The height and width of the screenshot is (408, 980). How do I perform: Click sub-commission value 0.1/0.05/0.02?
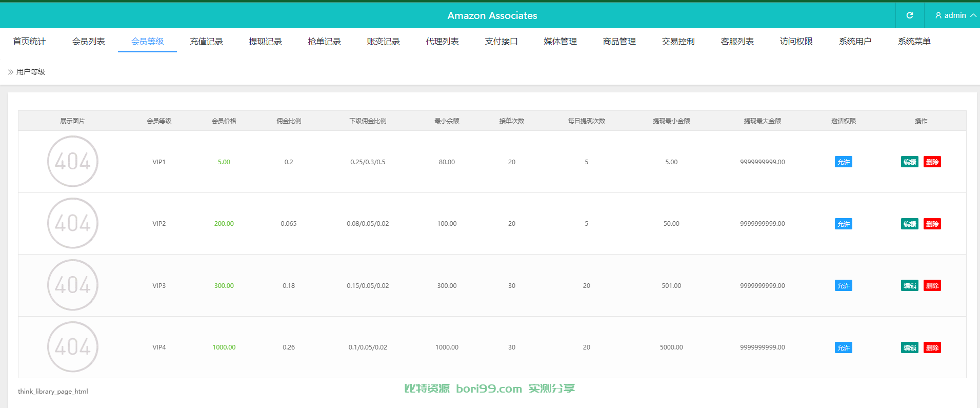click(368, 347)
